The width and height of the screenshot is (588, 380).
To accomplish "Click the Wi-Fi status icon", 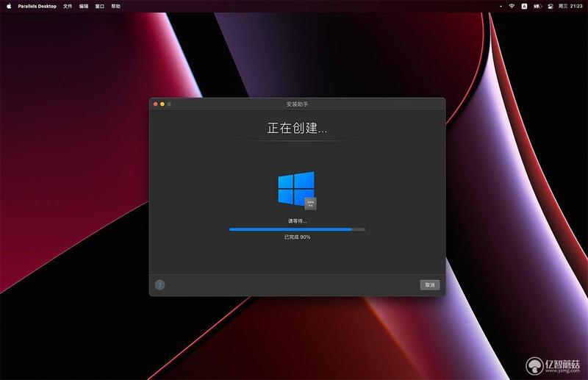I will [x=512, y=6].
